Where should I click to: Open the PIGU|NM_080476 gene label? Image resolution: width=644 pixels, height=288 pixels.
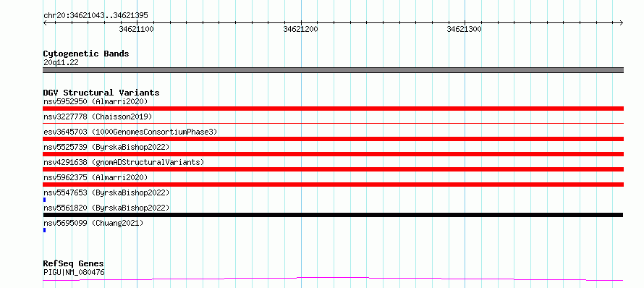(74, 272)
